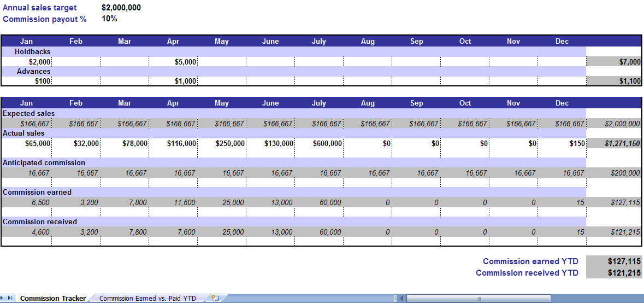
Task: Click the next sheet navigation arrow
Action: click(3, 298)
